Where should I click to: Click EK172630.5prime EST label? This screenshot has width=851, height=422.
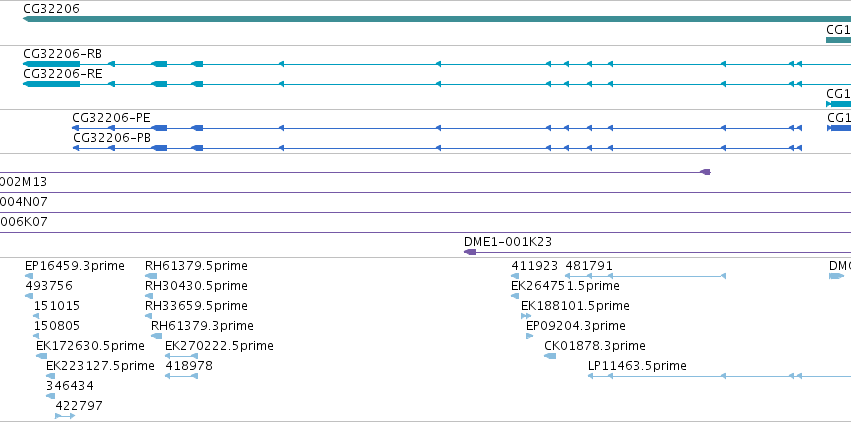90,346
